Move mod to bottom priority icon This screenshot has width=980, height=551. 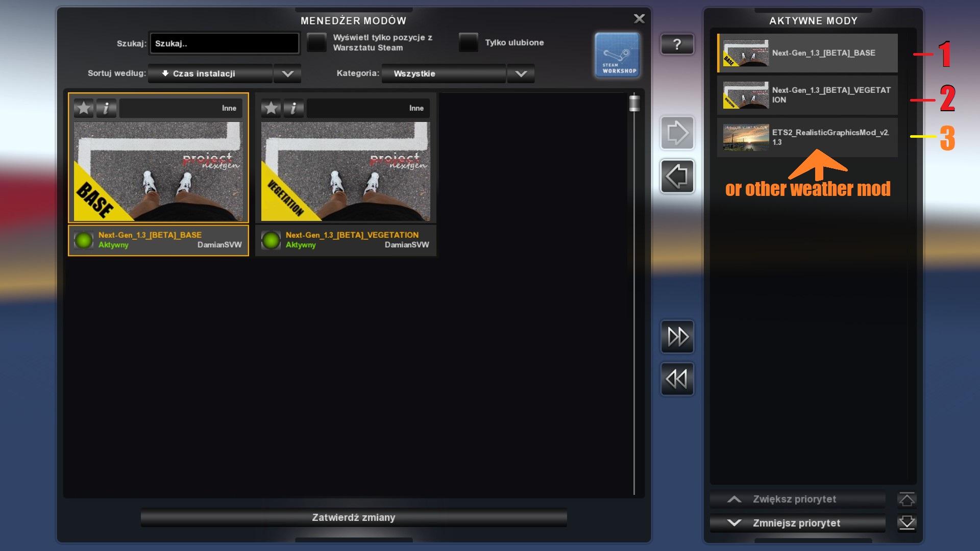[906, 523]
